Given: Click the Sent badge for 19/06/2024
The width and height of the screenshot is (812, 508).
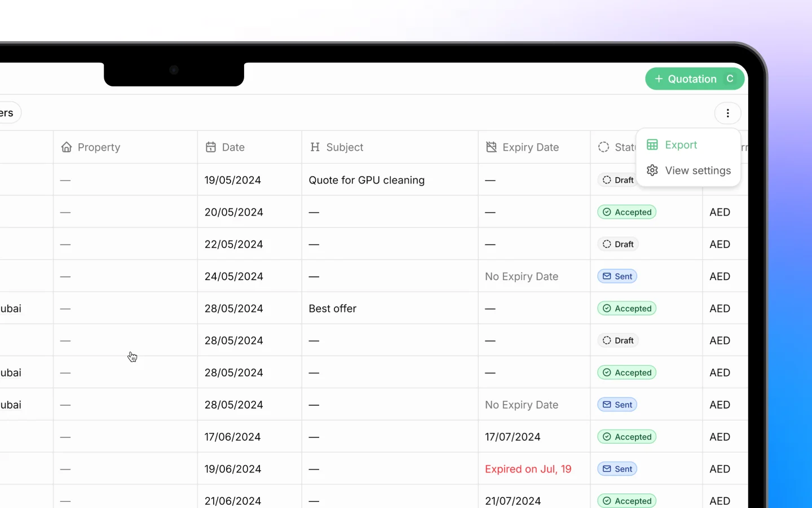Looking at the screenshot, I should click(617, 469).
